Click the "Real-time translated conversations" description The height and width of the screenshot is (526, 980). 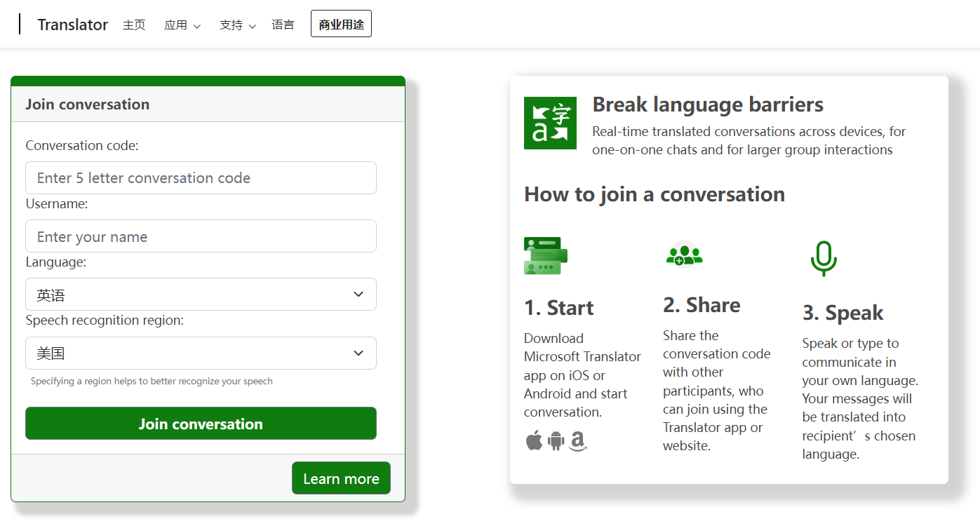(749, 140)
